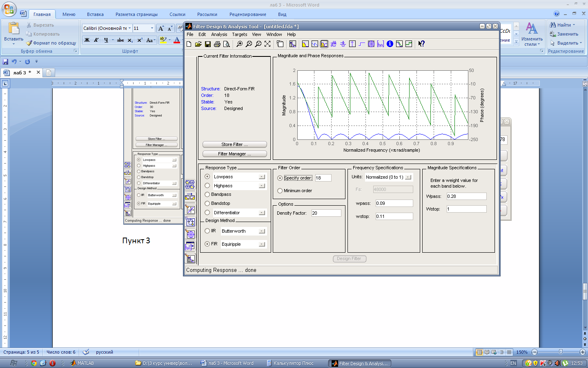
Task: Switch to Word's Рецензирование ribbon tab
Action: tap(248, 14)
